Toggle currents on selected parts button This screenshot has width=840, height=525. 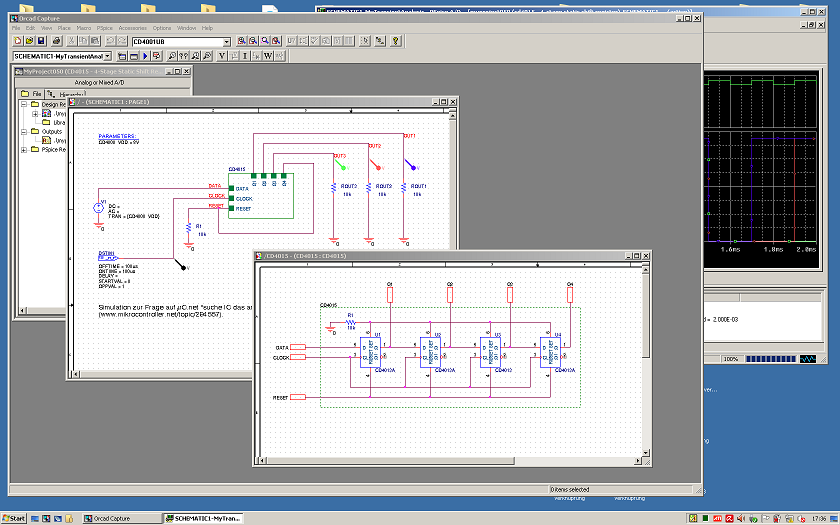click(x=257, y=56)
